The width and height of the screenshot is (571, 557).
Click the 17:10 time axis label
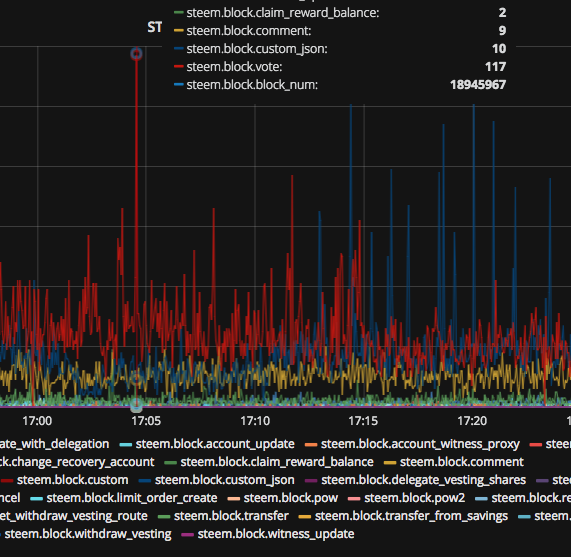(255, 421)
